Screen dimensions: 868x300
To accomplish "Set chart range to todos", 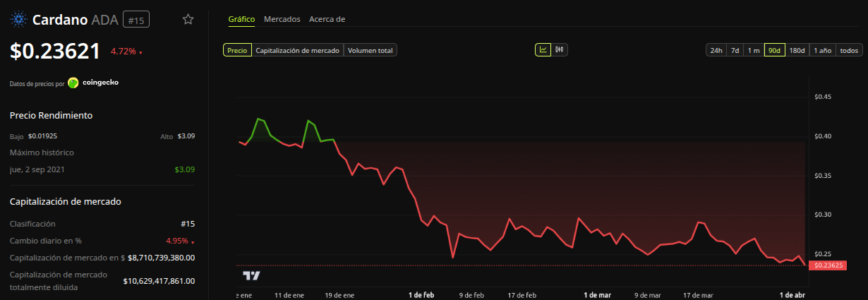I will click(849, 50).
